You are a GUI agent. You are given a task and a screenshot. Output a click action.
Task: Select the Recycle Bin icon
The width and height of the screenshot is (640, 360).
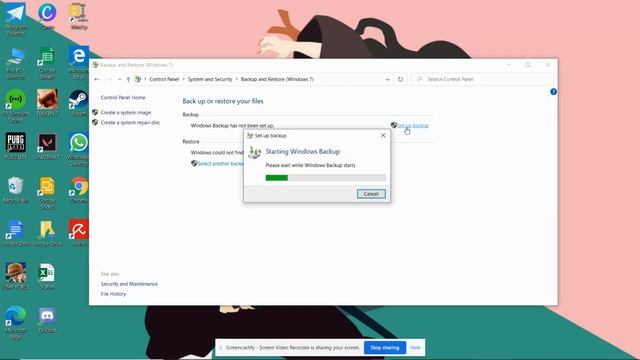(x=15, y=190)
